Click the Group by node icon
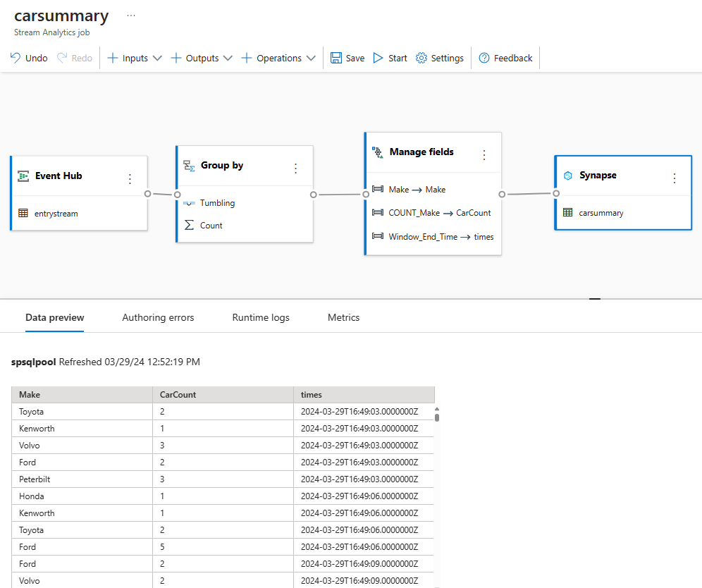 [x=189, y=166]
